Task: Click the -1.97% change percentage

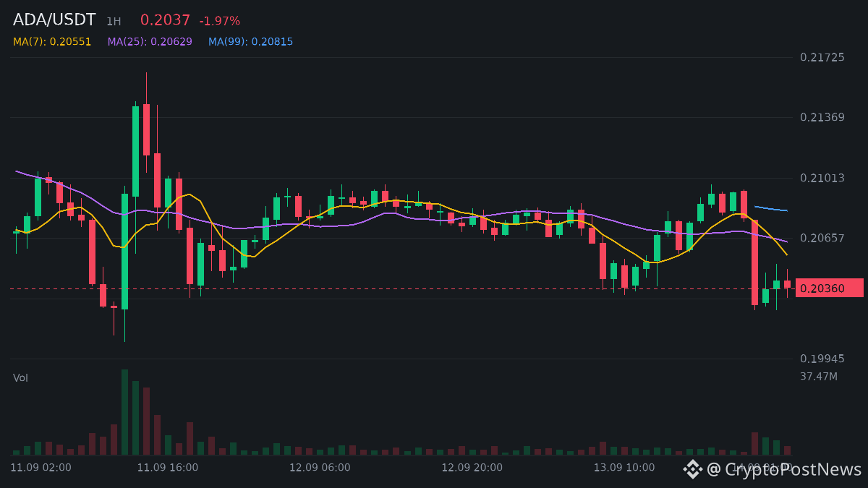Action: (x=220, y=21)
